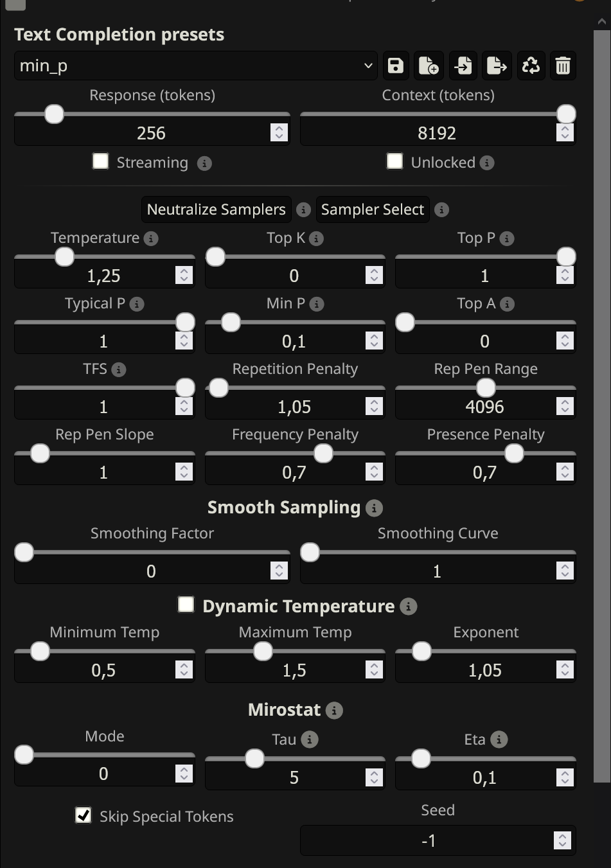The image size is (611, 868).
Task: Enable the Dynamic Temperature checkbox
Action: pos(186,605)
